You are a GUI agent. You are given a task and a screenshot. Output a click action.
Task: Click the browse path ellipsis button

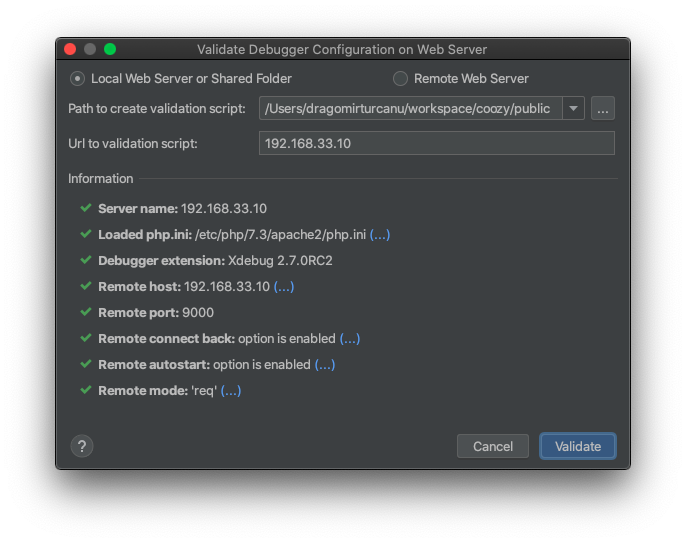pyautogui.click(x=602, y=109)
